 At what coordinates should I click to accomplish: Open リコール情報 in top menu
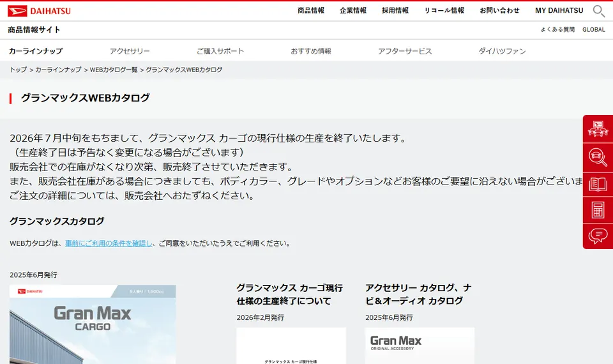click(444, 11)
